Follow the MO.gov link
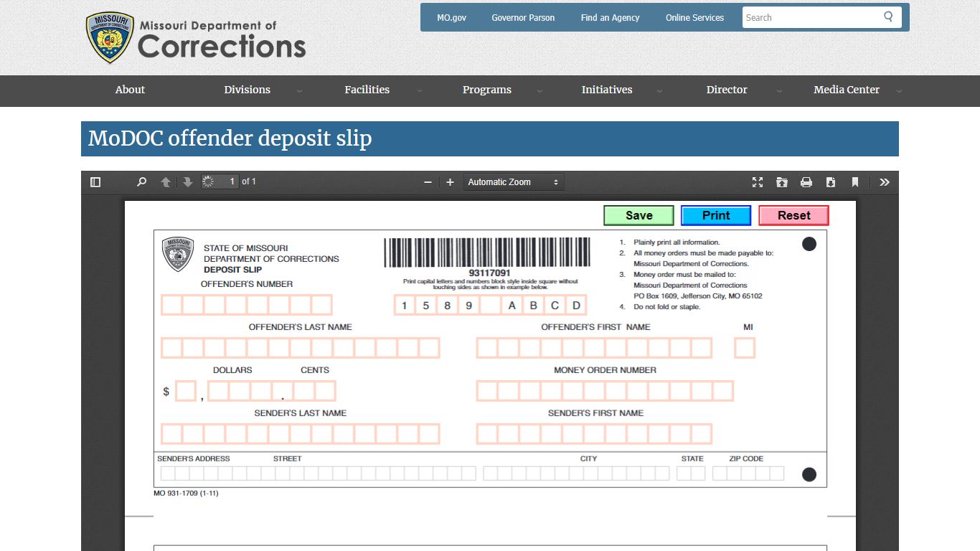 click(x=451, y=18)
